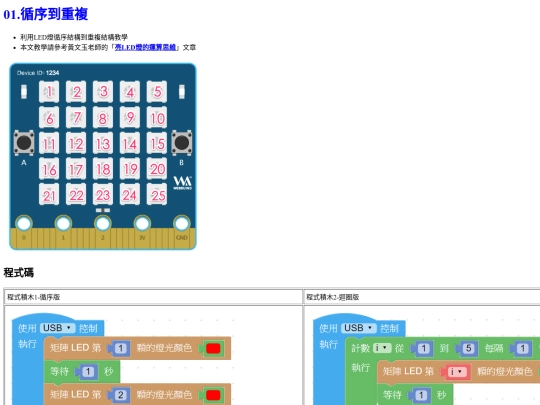
Task: Edit loop end value 5 after 到
Action: (x=468, y=349)
